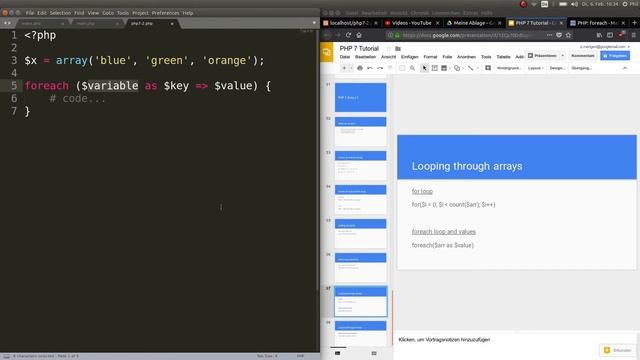The height and width of the screenshot is (360, 640).
Task: Open the Datei menu in Google Slides
Action: [x=345, y=57]
